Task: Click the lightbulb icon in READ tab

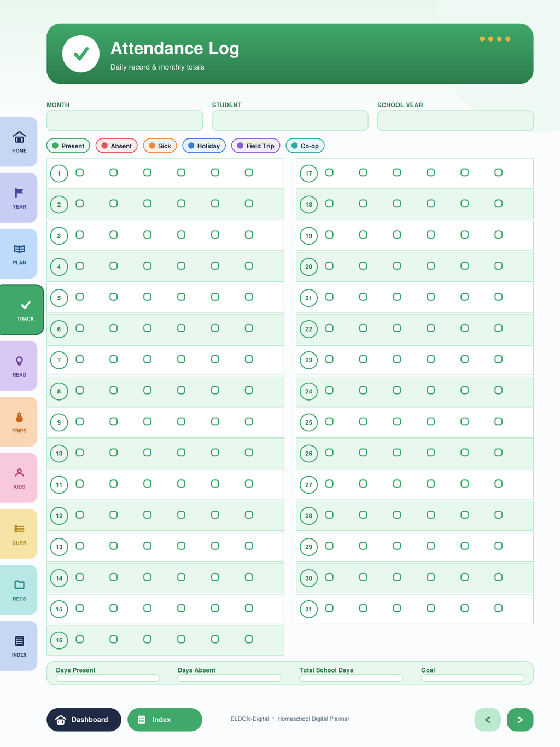Action: (x=19, y=361)
